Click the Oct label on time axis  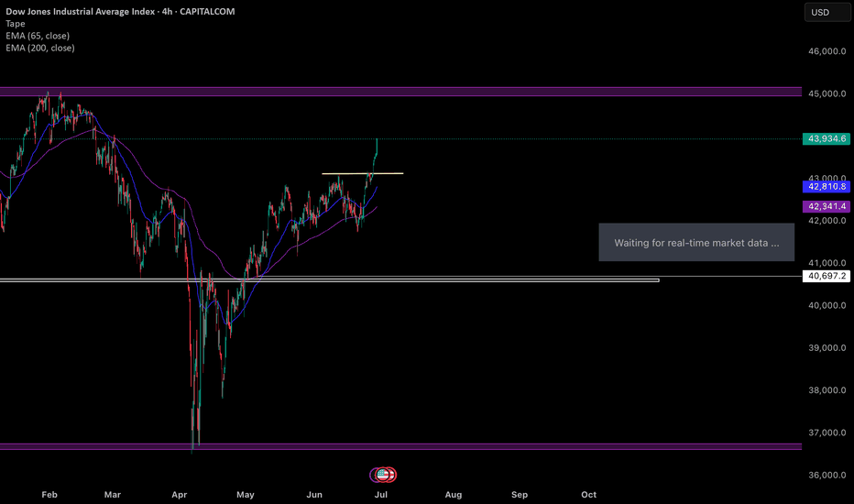589,495
